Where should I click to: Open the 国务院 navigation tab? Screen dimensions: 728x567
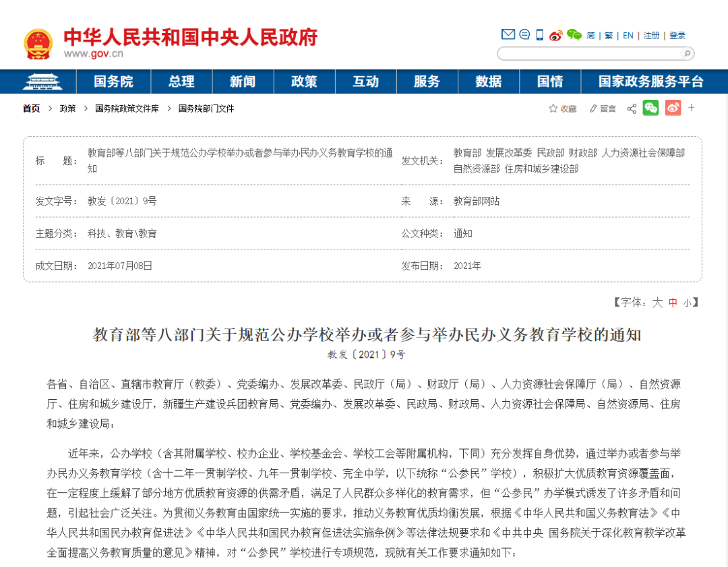tap(113, 82)
